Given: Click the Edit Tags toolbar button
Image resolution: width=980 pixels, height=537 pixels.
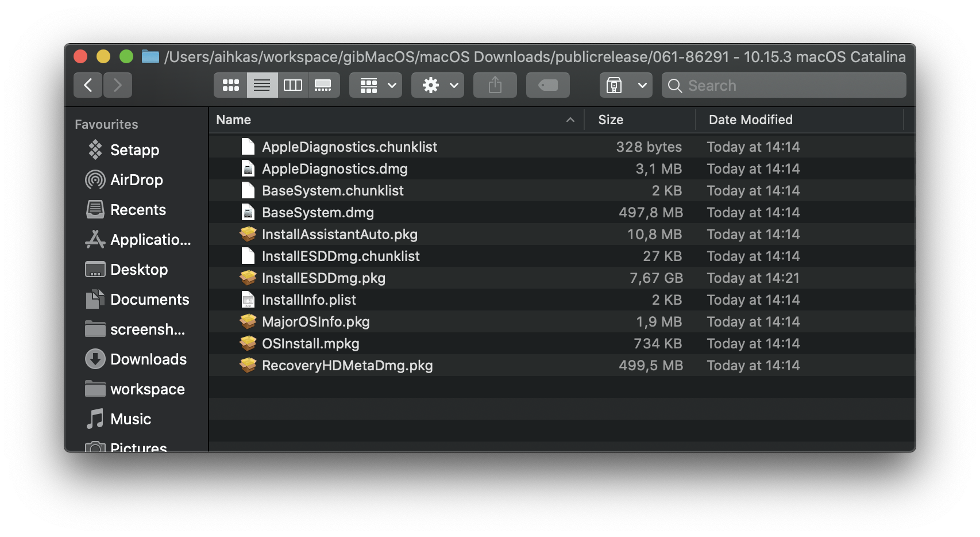Looking at the screenshot, I should (x=548, y=85).
